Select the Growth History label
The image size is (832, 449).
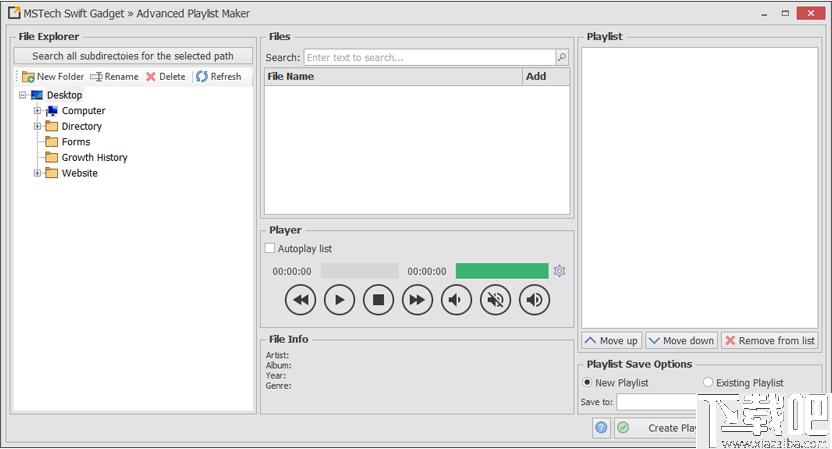pyautogui.click(x=94, y=157)
